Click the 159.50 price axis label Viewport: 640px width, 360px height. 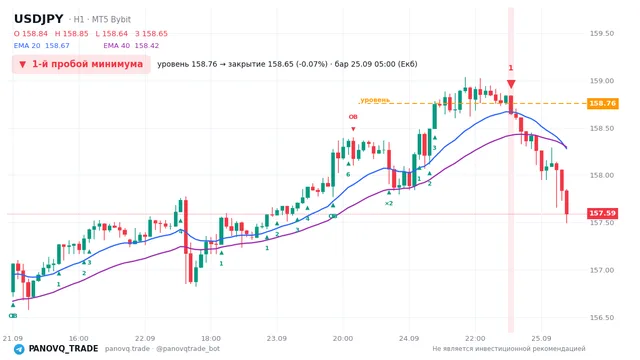(602, 33)
